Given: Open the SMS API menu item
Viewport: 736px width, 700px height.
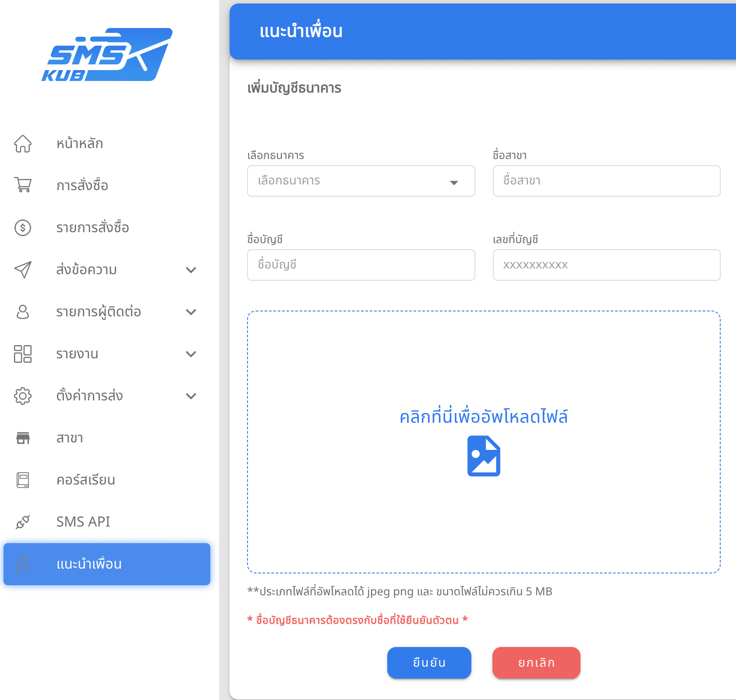Looking at the screenshot, I should (x=107, y=522).
